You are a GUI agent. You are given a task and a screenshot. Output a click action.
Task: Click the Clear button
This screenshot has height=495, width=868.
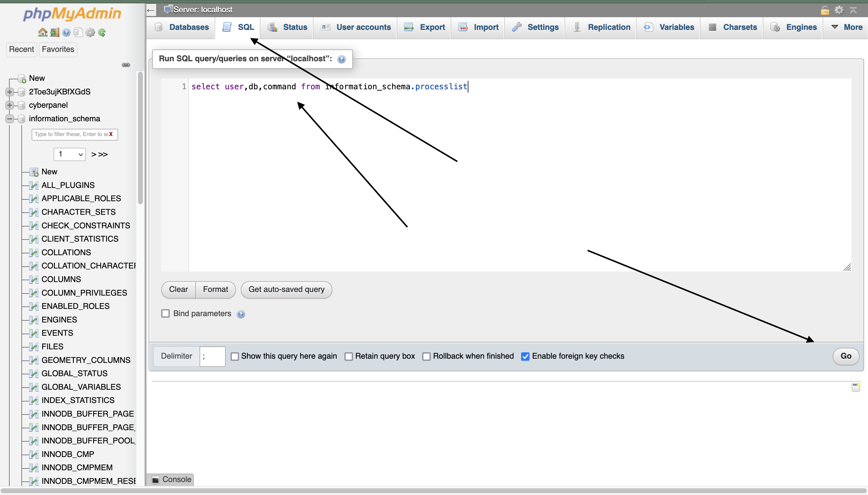178,290
